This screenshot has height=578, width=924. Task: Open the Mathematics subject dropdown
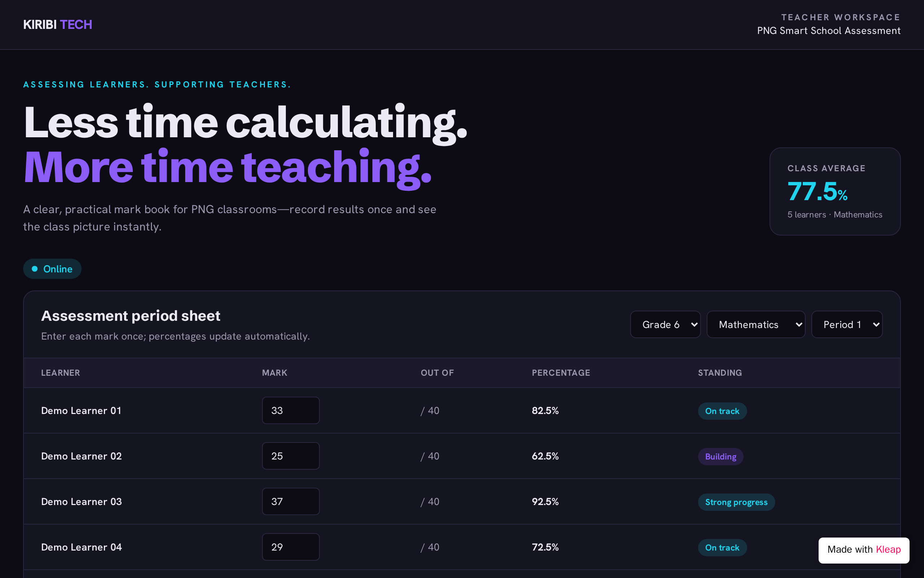point(755,324)
